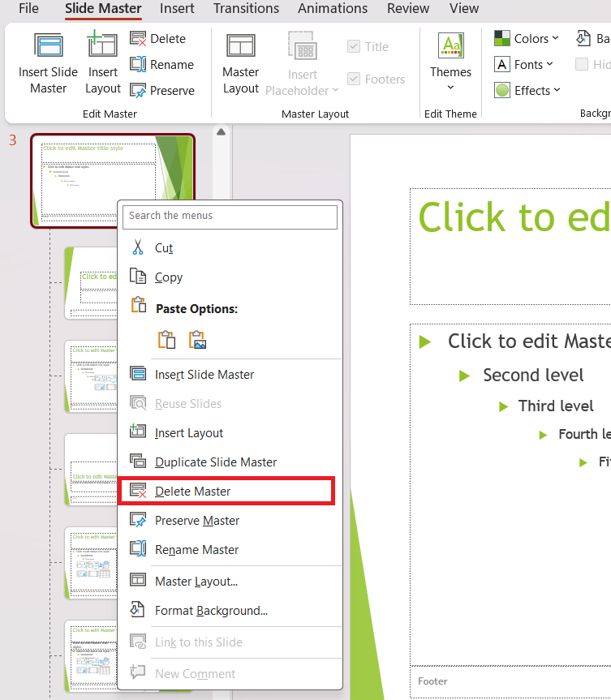Choose Duplicate Slide Master from context menu

click(230, 462)
